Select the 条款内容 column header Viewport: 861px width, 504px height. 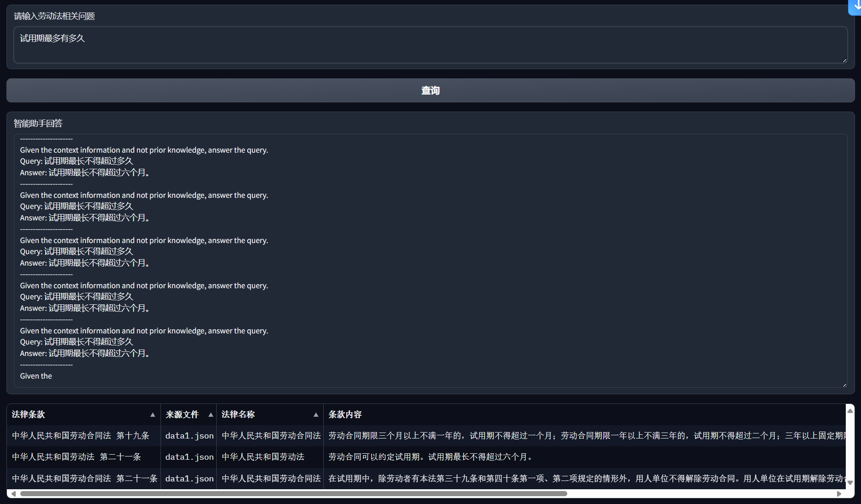345,415
